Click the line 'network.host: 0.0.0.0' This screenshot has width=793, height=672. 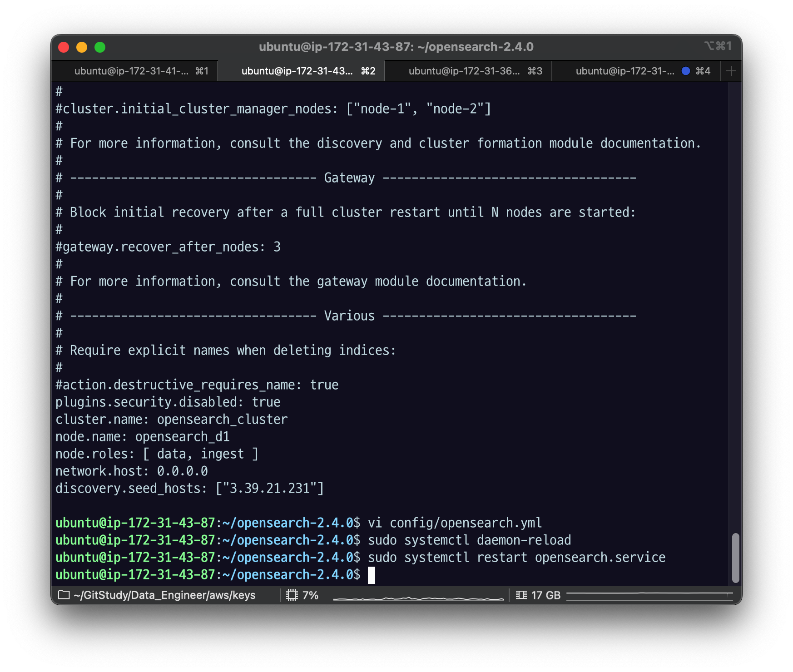click(131, 471)
